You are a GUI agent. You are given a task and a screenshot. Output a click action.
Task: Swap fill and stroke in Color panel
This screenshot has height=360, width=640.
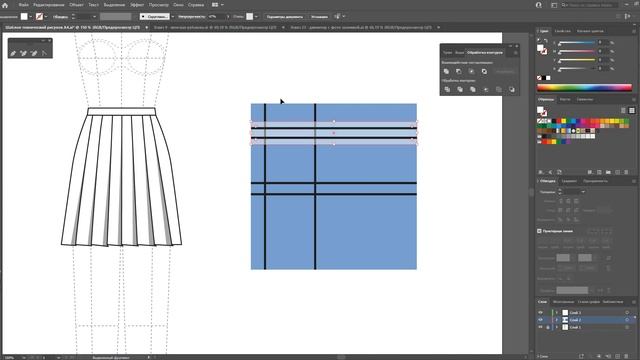coord(546,40)
